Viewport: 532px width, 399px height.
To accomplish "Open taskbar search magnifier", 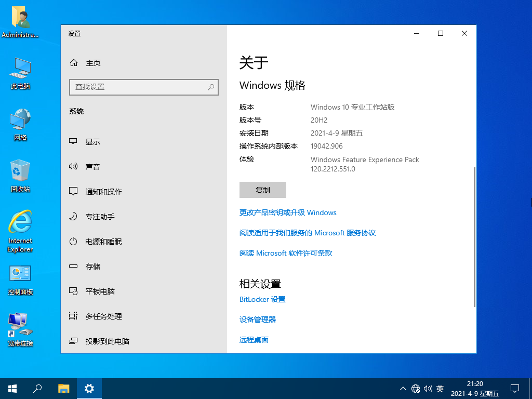I will pyautogui.click(x=37, y=389).
